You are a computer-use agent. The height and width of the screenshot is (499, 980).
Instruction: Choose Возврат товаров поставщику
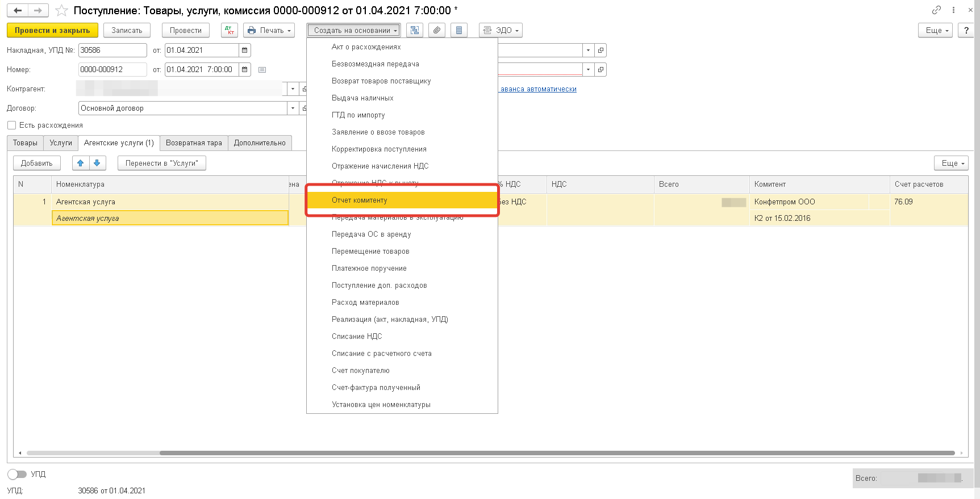point(402,81)
